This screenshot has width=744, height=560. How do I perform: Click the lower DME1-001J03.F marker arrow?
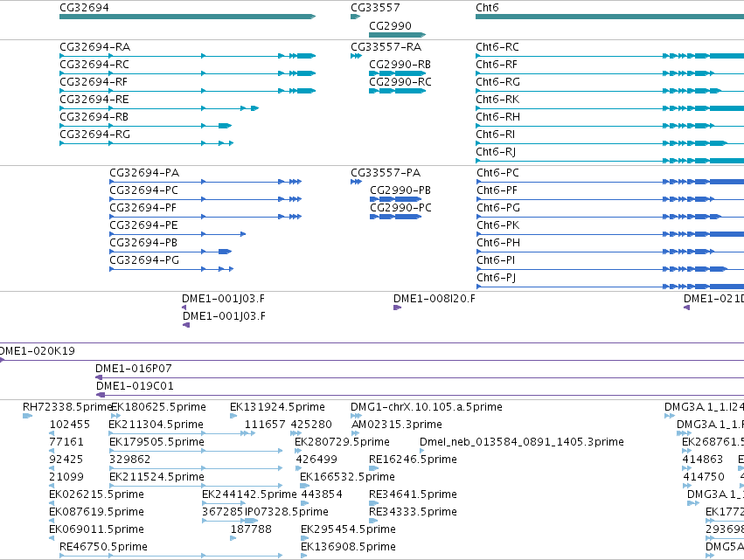186,325
